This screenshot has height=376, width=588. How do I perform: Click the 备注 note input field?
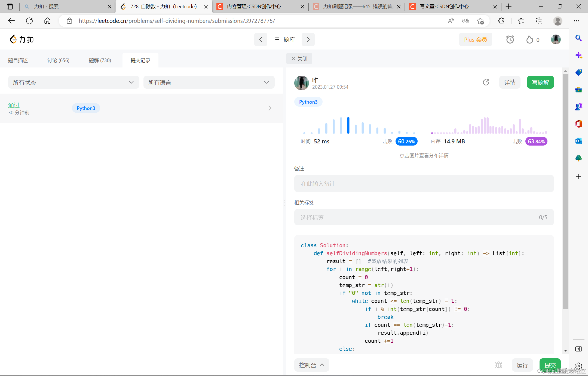click(424, 184)
